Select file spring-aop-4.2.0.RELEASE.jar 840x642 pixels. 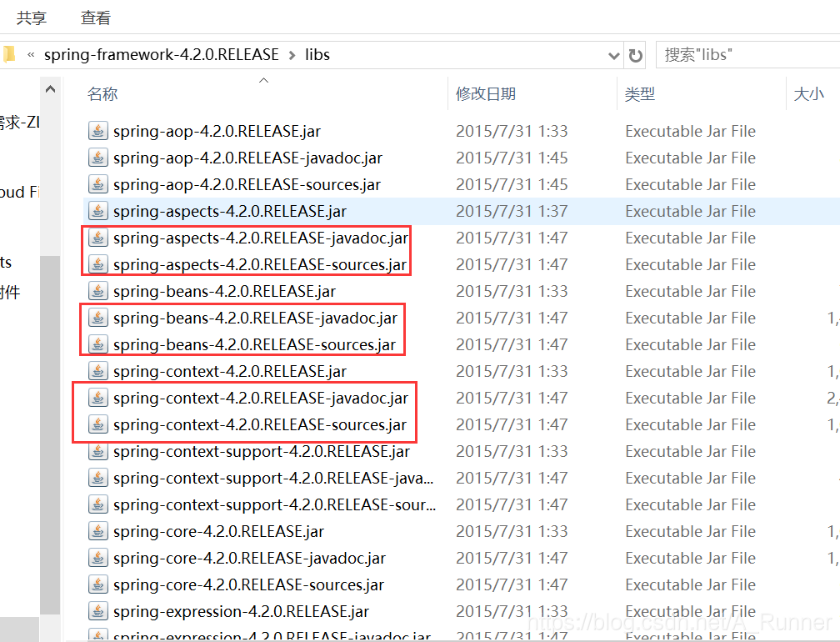(217, 131)
